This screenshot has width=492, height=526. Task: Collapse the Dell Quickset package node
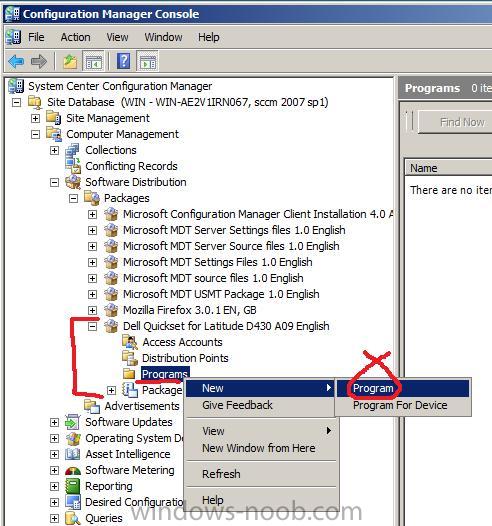click(x=92, y=326)
